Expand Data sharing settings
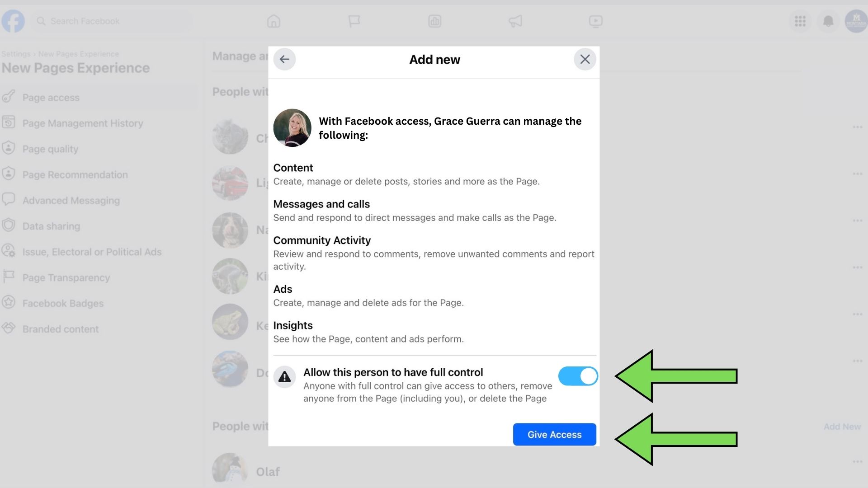 pyautogui.click(x=51, y=226)
